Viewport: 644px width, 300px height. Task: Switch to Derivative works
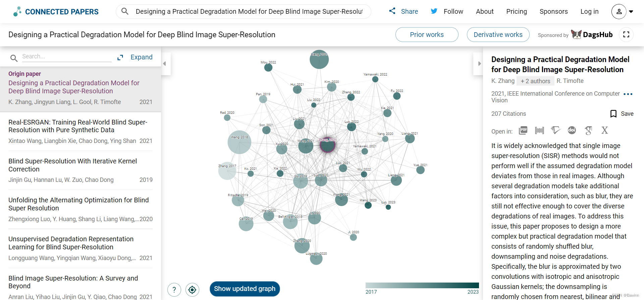[498, 34]
